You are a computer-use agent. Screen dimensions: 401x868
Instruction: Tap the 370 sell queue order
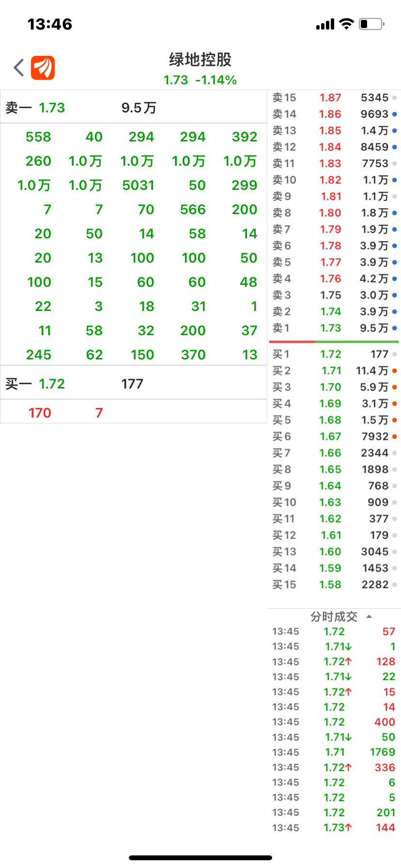(x=193, y=355)
